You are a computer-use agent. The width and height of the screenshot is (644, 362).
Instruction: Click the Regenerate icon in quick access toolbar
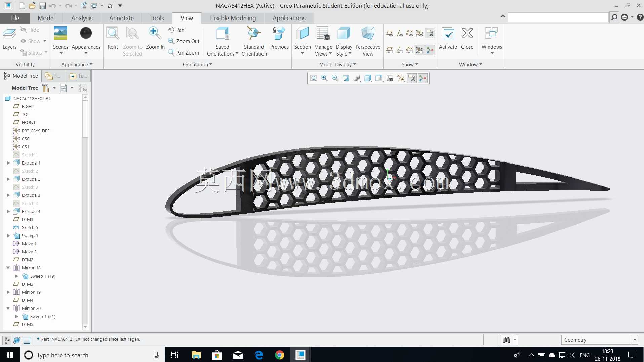[84, 6]
